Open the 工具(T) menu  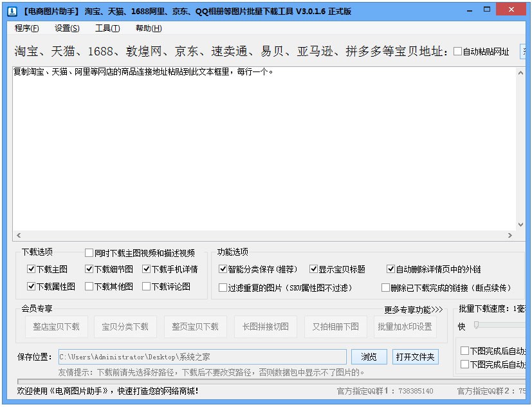click(107, 28)
